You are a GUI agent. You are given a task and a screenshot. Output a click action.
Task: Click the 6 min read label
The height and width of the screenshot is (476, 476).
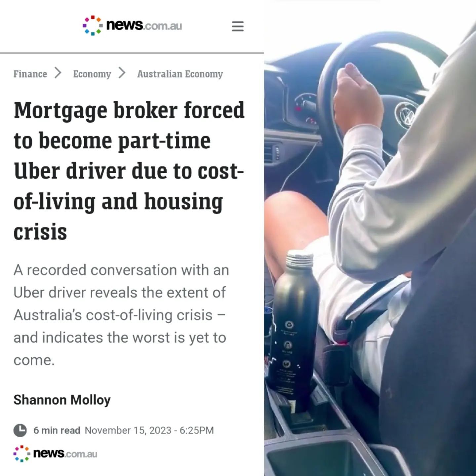(57, 430)
